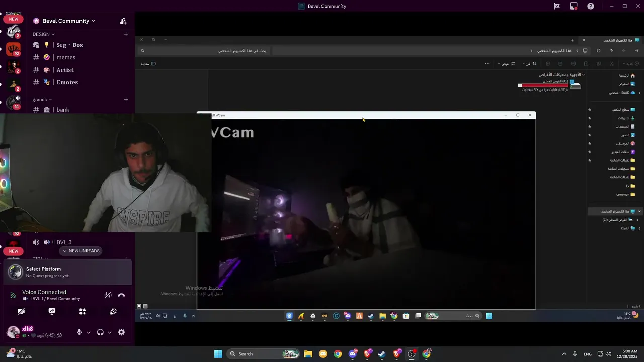Toggle preview pane (معاينة) in Explorer
Image resolution: width=644 pixels, height=362 pixels.
pyautogui.click(x=148, y=64)
